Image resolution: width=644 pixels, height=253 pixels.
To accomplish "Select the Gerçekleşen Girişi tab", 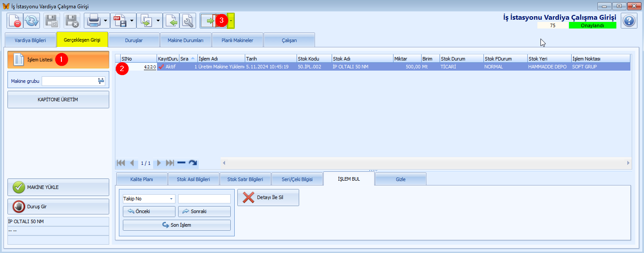I will pos(82,40).
